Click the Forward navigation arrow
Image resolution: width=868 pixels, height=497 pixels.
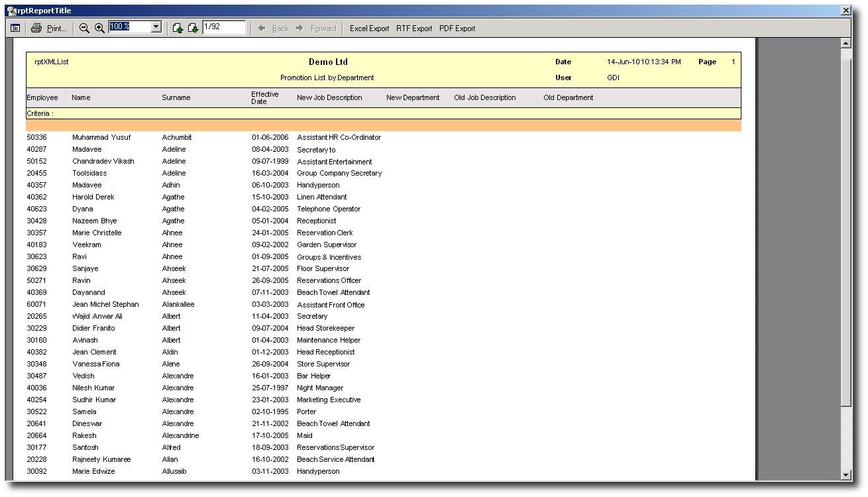tap(316, 28)
